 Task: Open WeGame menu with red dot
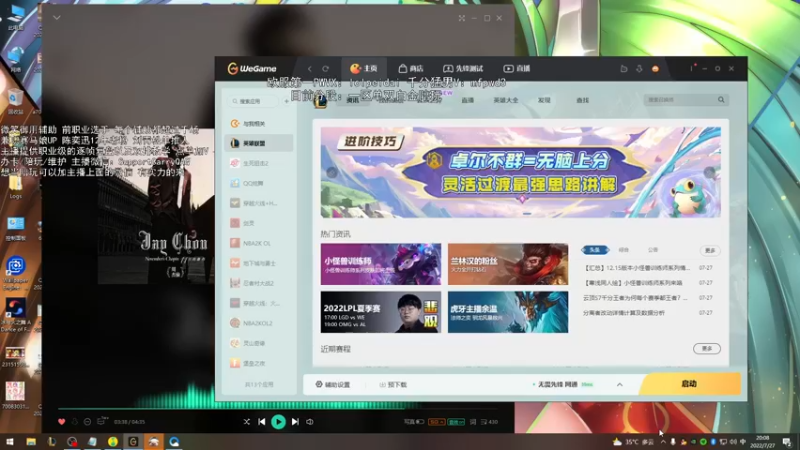coord(692,68)
